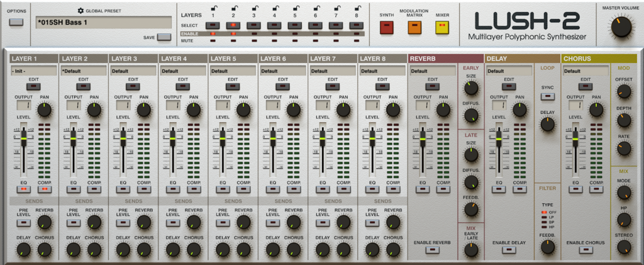Adjust Layer 8 Chorus send knob

tap(393, 249)
